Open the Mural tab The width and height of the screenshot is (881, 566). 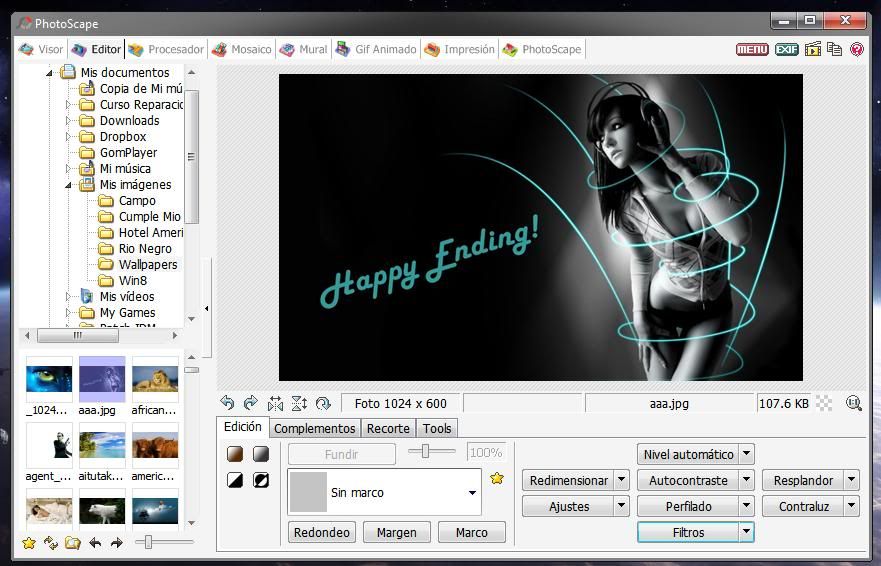(x=303, y=49)
